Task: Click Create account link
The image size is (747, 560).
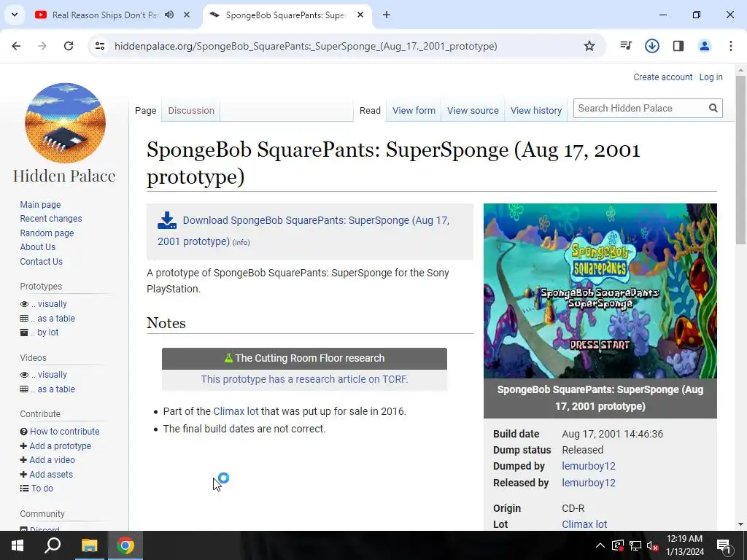Action: (x=662, y=77)
